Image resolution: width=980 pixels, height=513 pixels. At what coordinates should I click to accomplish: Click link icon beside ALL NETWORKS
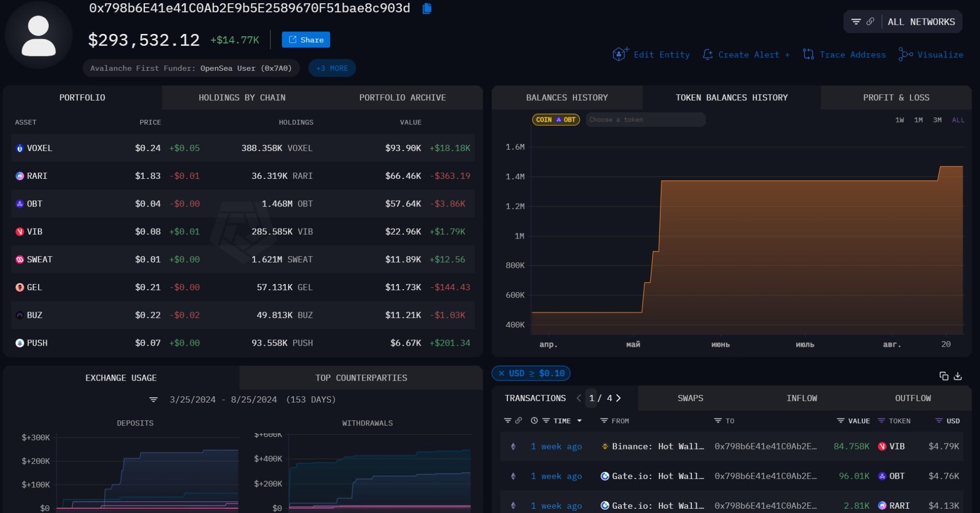coord(870,22)
